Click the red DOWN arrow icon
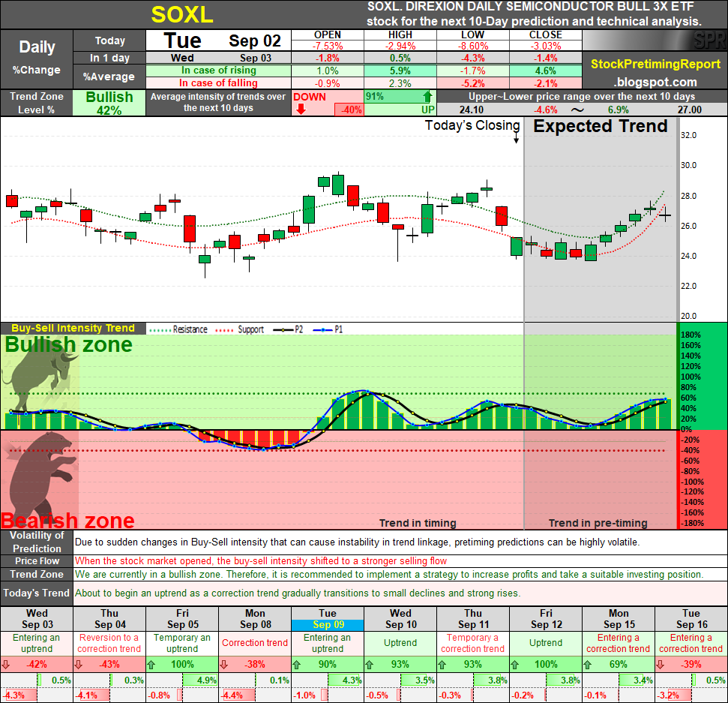The image size is (728, 703). [301, 110]
